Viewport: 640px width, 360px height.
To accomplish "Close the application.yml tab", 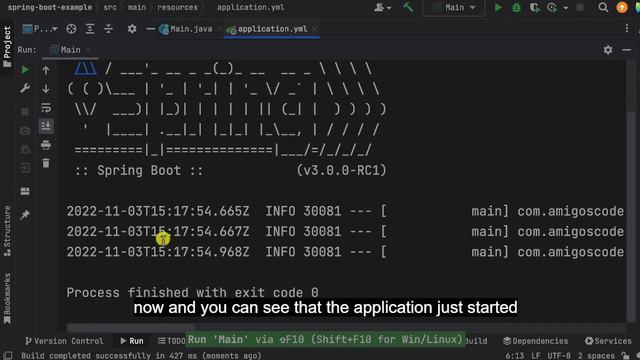I will pos(315,29).
